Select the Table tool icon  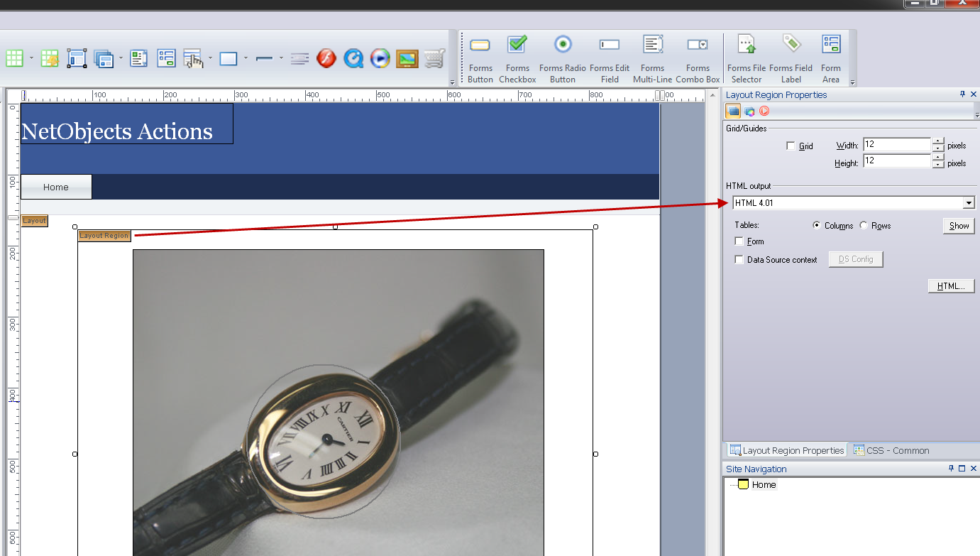coord(14,58)
